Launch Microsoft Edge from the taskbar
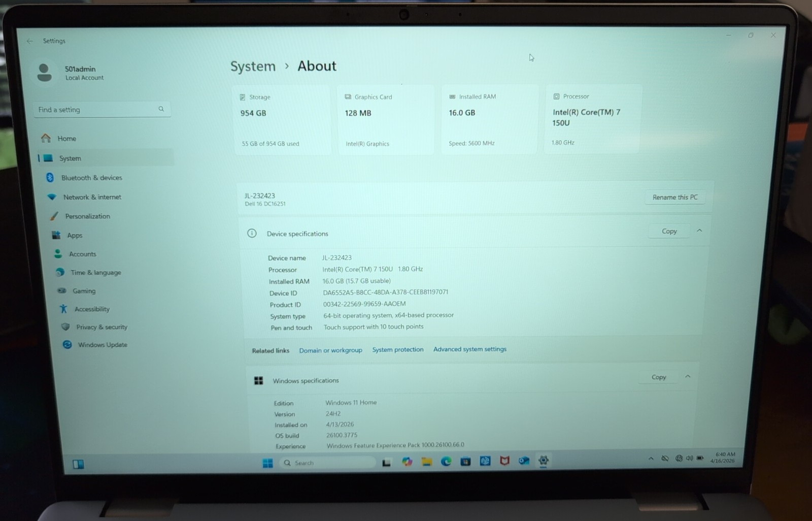This screenshot has width=812, height=521. pos(446,461)
